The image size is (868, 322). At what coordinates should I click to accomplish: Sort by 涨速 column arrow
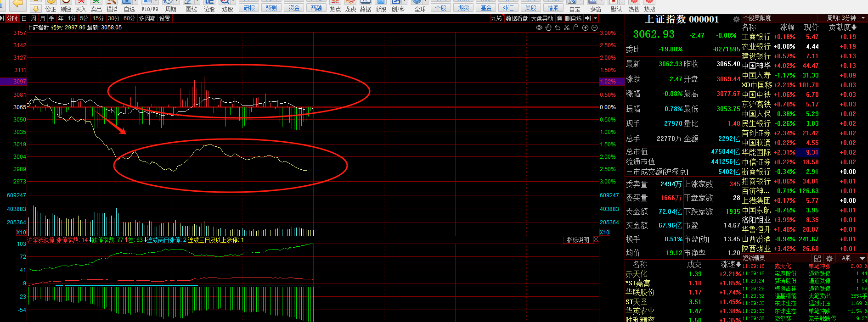click(x=738, y=264)
